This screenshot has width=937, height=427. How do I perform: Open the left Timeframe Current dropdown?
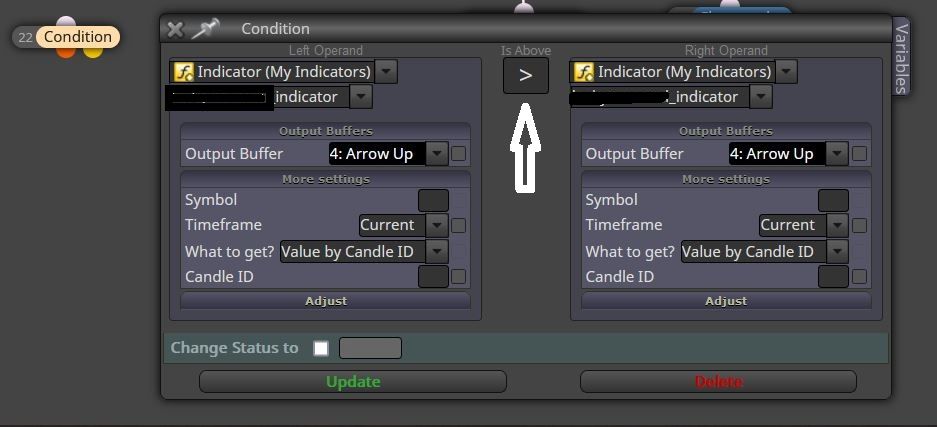tap(403, 226)
